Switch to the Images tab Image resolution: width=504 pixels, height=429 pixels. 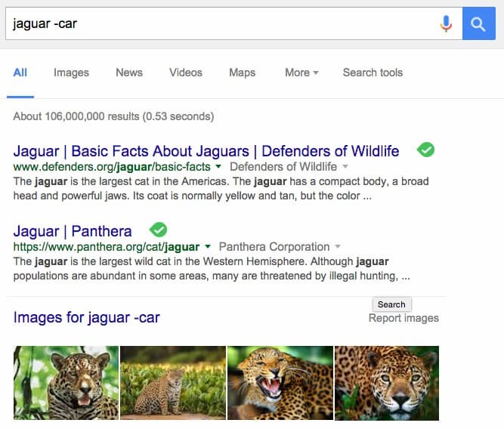pos(71,73)
